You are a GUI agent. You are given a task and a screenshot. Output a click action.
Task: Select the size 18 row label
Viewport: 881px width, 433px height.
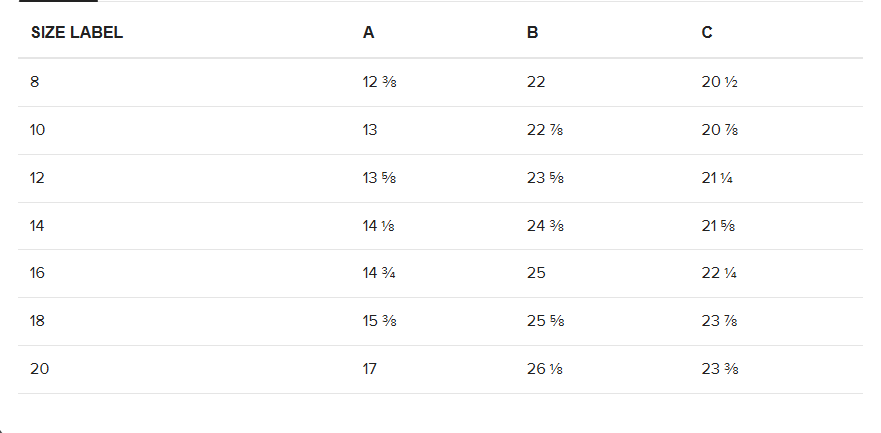(38, 321)
